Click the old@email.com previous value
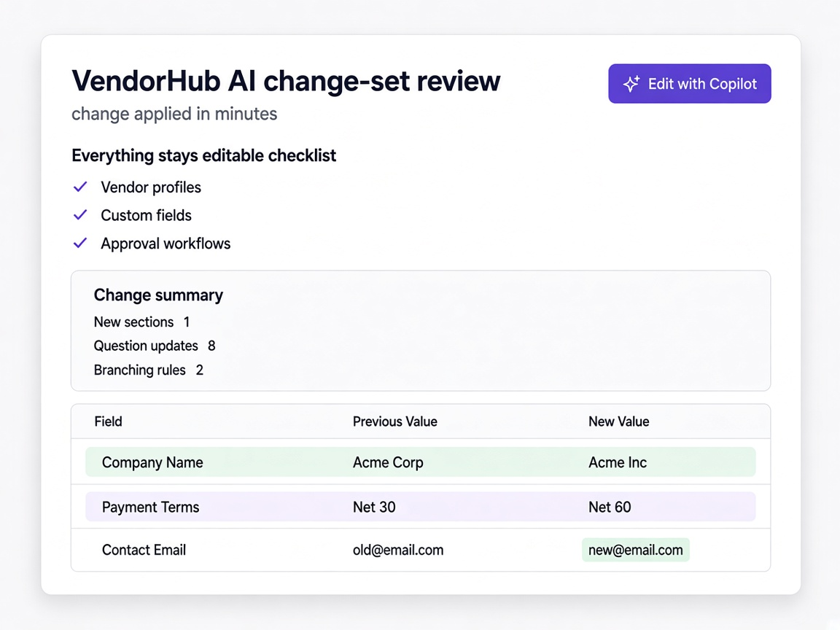The width and height of the screenshot is (840, 630). click(x=398, y=551)
